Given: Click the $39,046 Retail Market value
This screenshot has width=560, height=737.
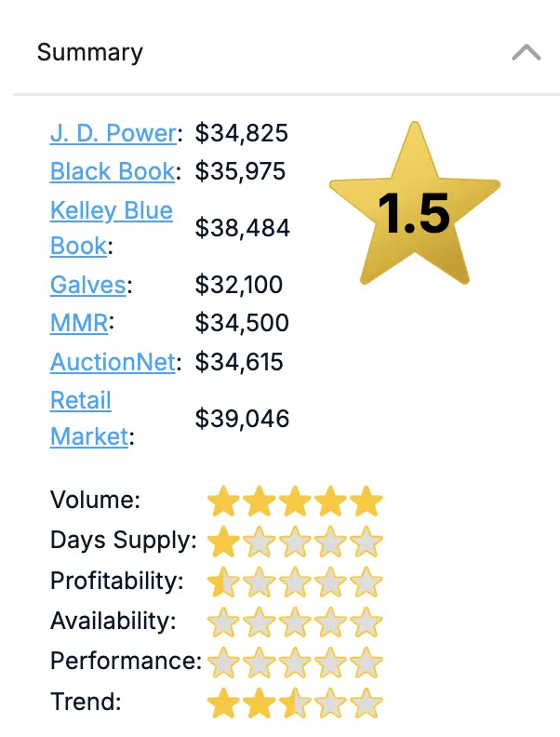Looking at the screenshot, I should [242, 419].
